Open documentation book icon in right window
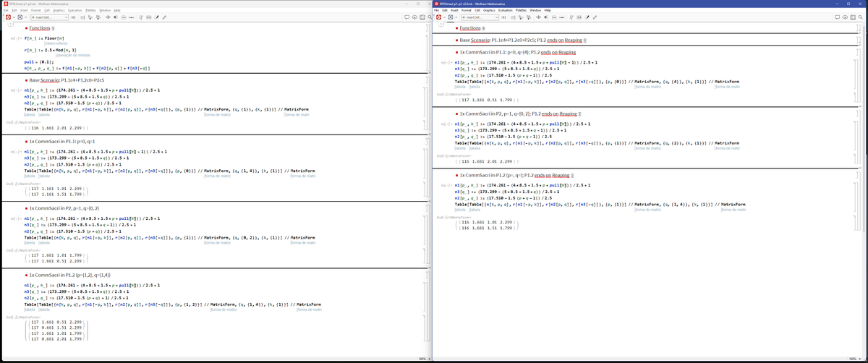This screenshot has height=363, width=868. tap(853, 17)
